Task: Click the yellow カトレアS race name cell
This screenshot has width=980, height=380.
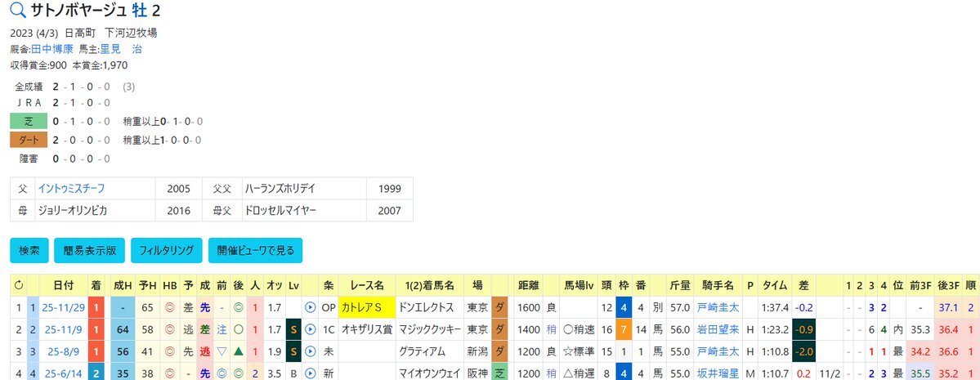Action: click(365, 307)
